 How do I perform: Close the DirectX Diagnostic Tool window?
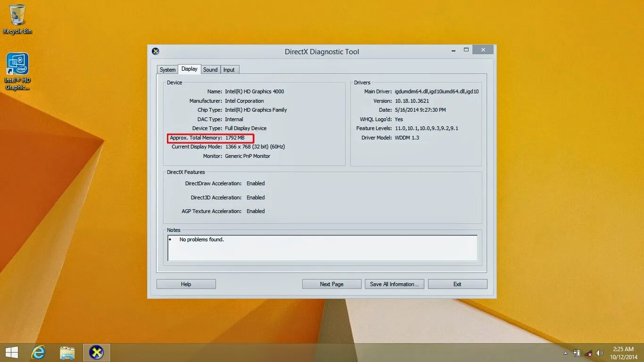coord(483,49)
